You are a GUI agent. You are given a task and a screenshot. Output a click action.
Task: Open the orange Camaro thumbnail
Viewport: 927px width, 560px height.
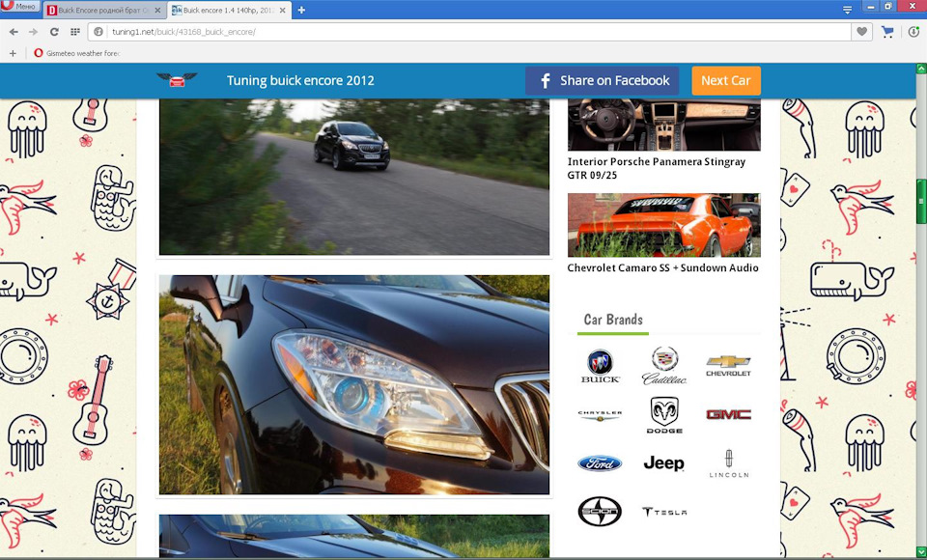(664, 225)
